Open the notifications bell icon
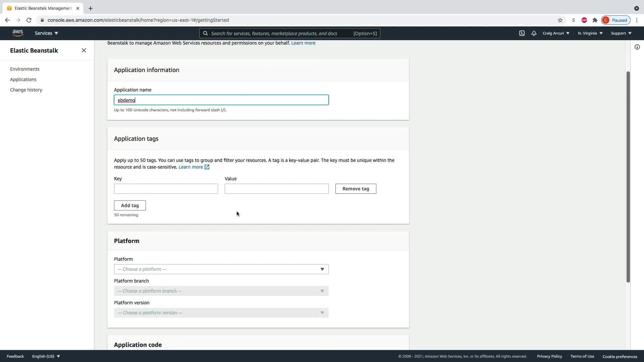The image size is (644, 362). click(534, 33)
